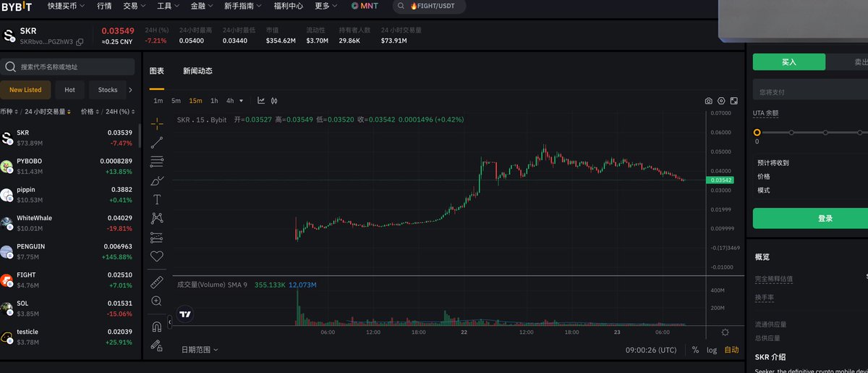The height and width of the screenshot is (373, 868).
Task: Open the candlestick chart type selector
Action: [274, 101]
